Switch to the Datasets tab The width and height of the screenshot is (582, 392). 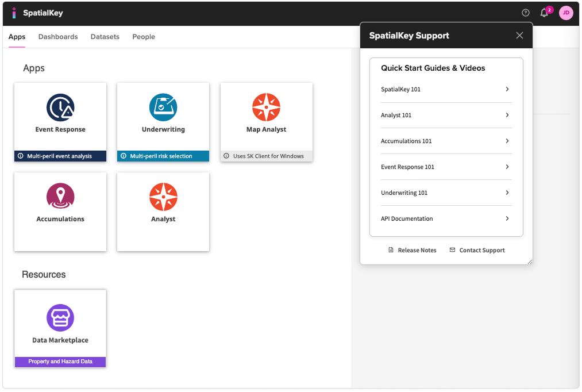click(x=105, y=37)
